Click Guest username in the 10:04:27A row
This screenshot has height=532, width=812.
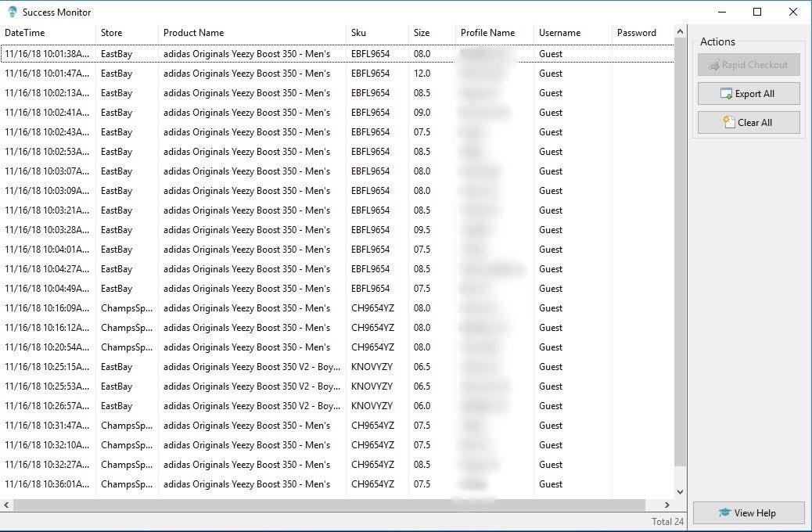(551, 269)
